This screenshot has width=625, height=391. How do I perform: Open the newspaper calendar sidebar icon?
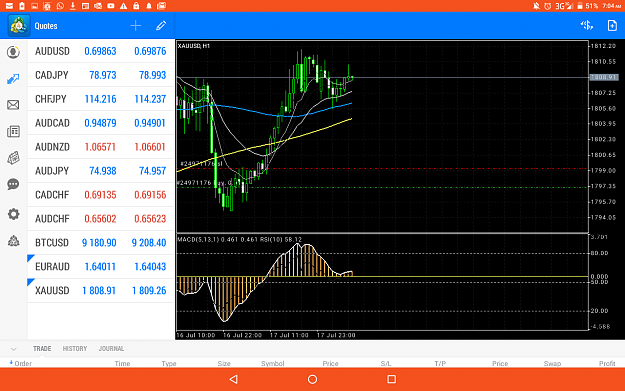[x=13, y=158]
